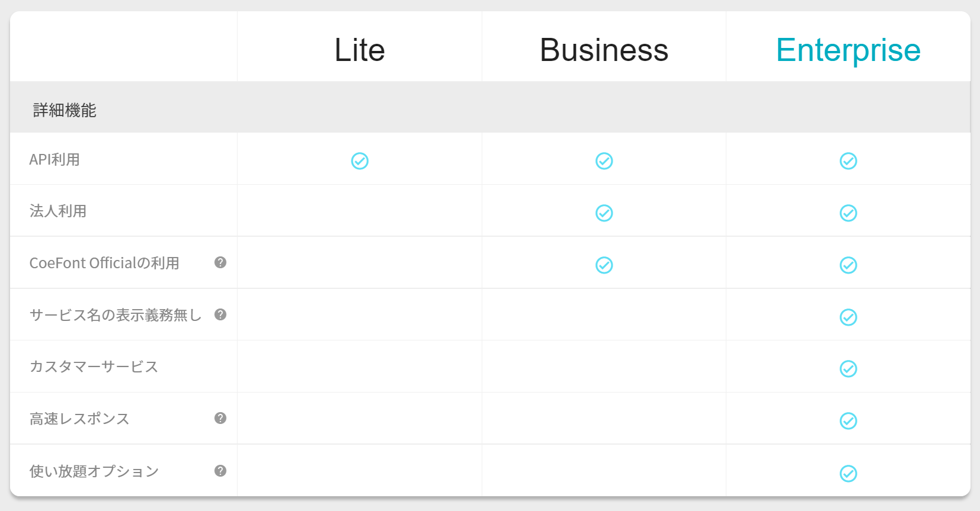Click help icon beside 高速レスポンス
The height and width of the screenshot is (511, 980).
point(220,418)
